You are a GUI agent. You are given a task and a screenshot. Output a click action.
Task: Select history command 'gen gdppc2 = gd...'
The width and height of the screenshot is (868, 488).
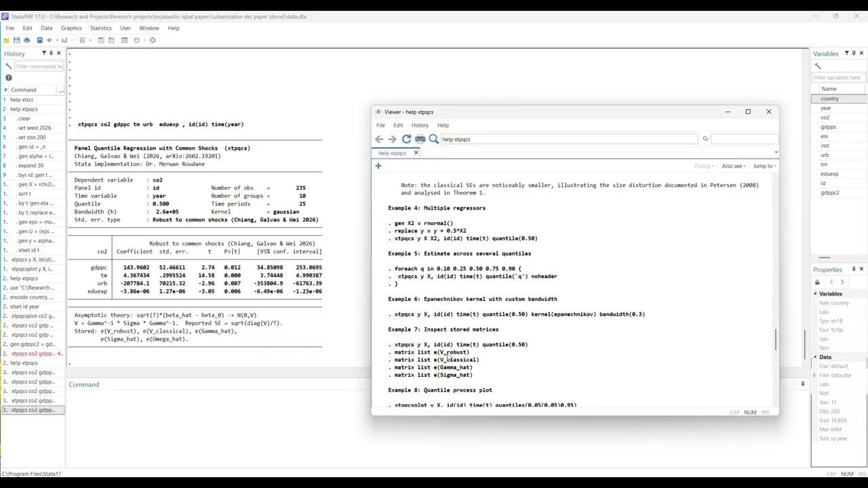tap(33, 344)
